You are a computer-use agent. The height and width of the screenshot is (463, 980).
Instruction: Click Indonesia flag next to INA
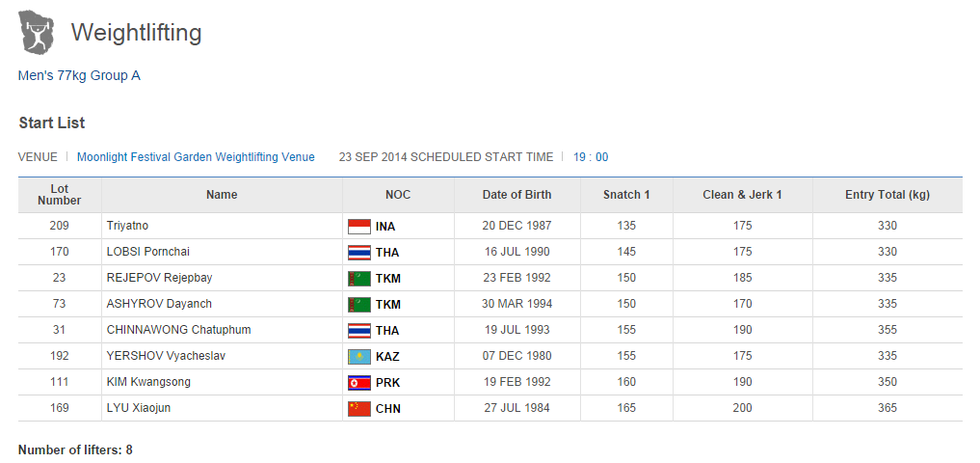point(358,227)
